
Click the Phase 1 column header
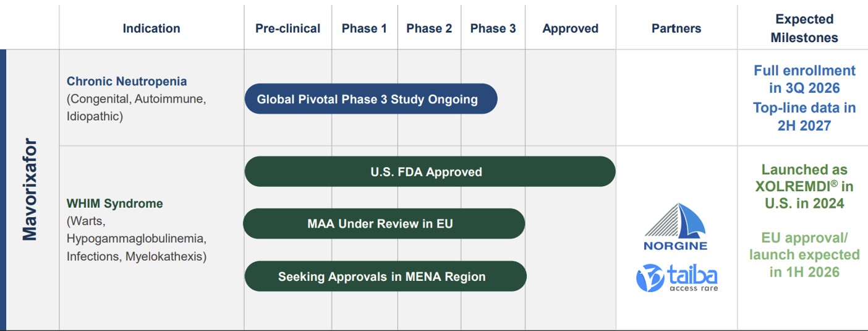pos(364,28)
